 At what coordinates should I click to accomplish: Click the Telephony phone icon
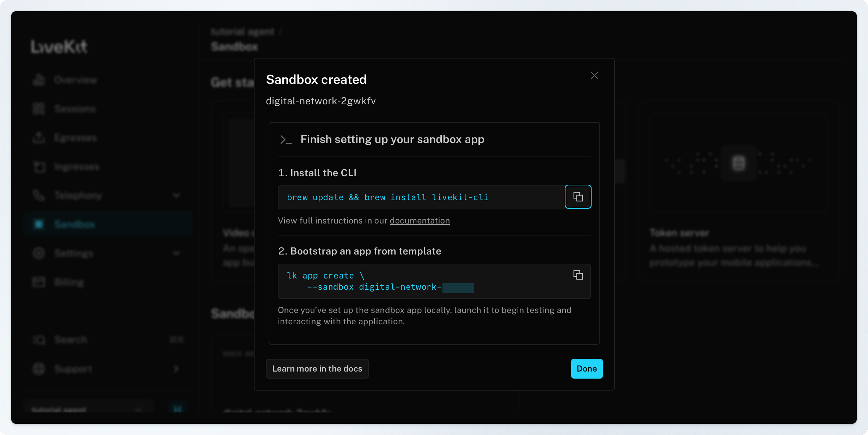coord(39,195)
